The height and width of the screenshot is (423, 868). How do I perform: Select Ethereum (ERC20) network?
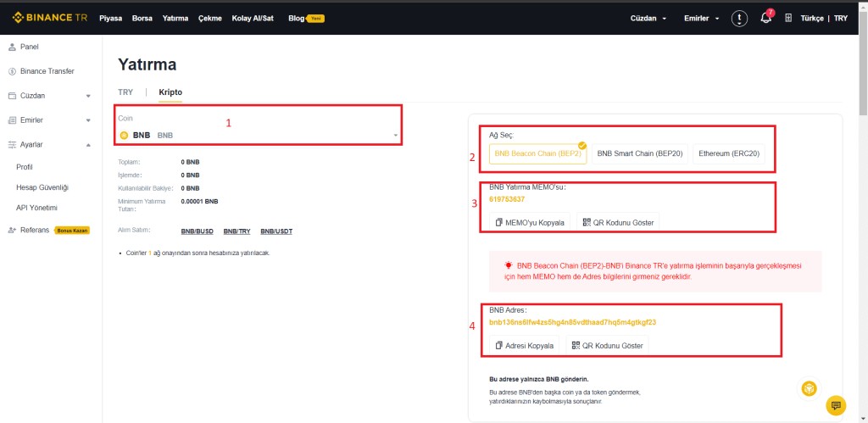pos(728,153)
